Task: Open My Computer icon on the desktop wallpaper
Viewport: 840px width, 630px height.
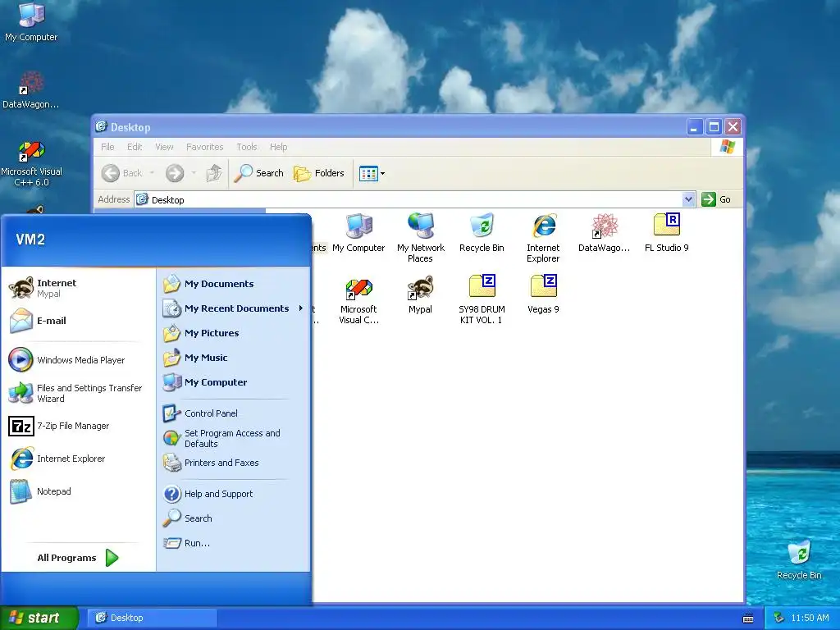Action: coord(31,21)
